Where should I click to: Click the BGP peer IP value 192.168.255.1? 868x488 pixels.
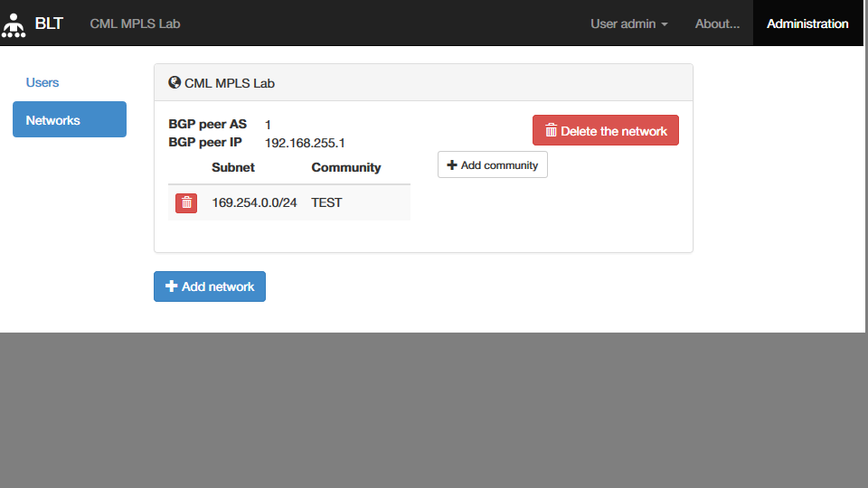pos(305,143)
